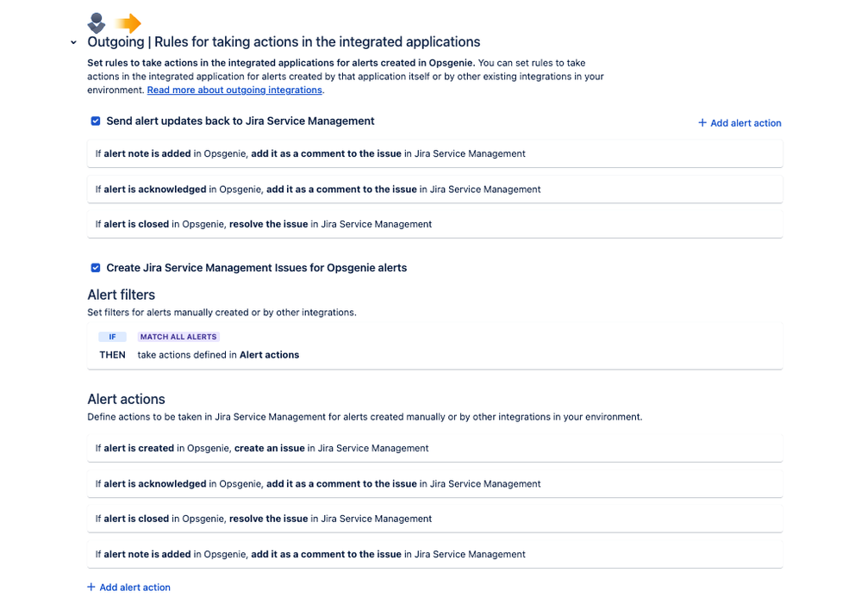Uncheck 'Create Jira Service Management Issues for Opsgenie alerts'
The height and width of the screenshot is (616, 861).
(96, 268)
